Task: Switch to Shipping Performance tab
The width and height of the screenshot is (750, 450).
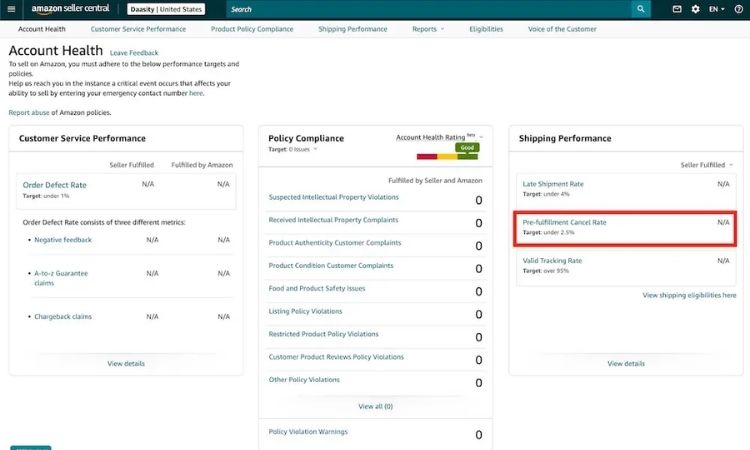Action: [x=353, y=29]
